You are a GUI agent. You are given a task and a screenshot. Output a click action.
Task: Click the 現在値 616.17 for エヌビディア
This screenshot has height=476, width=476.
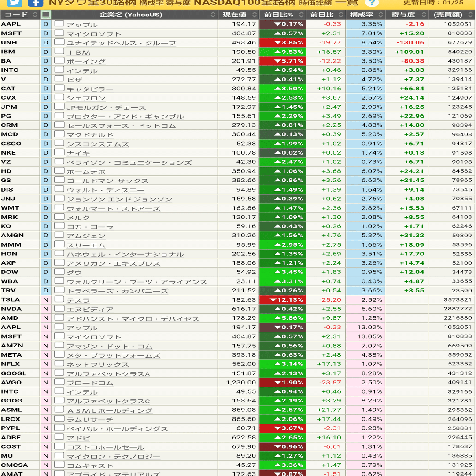tap(244, 309)
